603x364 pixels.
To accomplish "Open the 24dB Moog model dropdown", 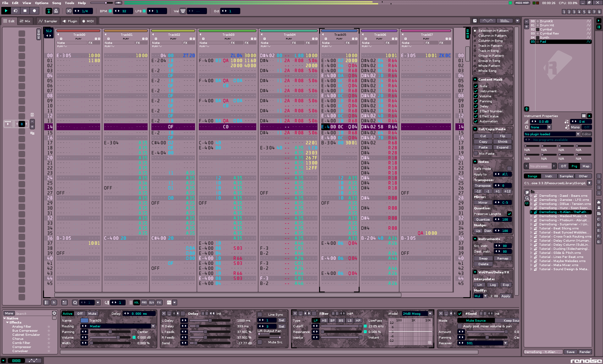I will (x=430, y=313).
